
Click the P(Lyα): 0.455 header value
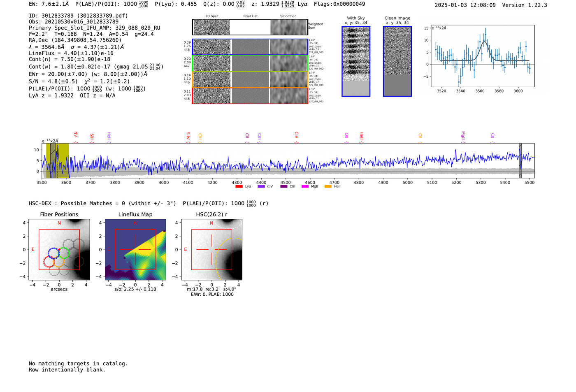coord(176,4)
